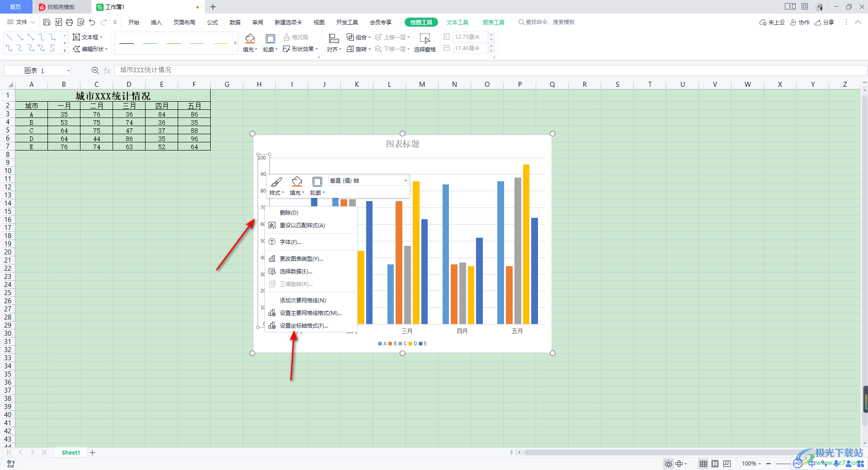868x470 pixels.
Task: Switch to Page Layout view icon
Action: [x=715, y=464]
